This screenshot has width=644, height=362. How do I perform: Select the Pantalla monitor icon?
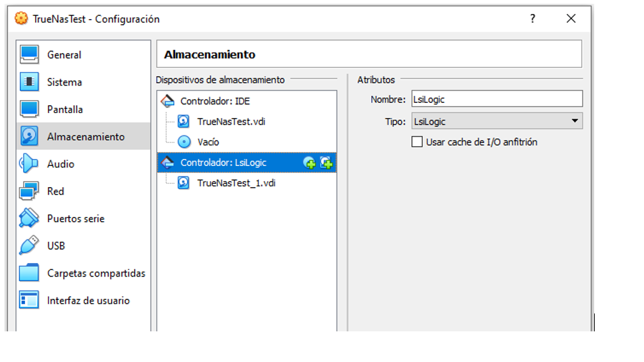click(x=29, y=109)
